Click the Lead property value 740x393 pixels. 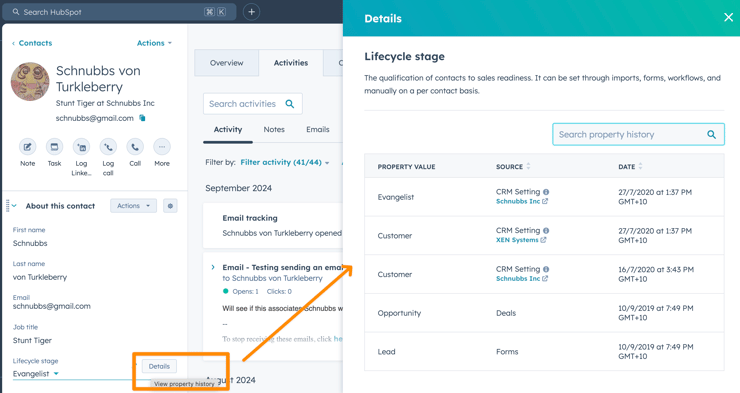point(387,352)
